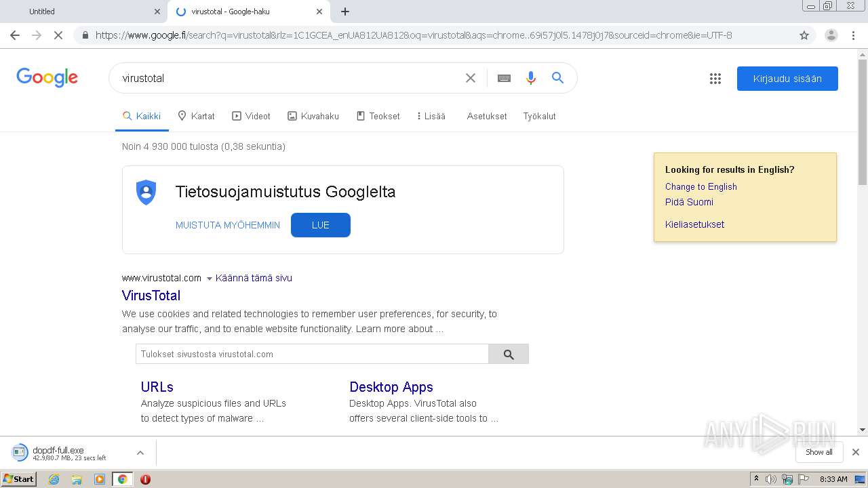868x488 pixels.
Task: Expand the virustotal.com result dropdown arrow
Action: [x=209, y=279]
